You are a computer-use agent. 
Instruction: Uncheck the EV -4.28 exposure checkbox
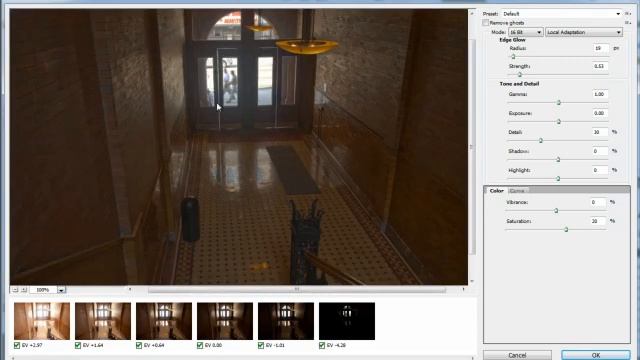pyautogui.click(x=322, y=345)
